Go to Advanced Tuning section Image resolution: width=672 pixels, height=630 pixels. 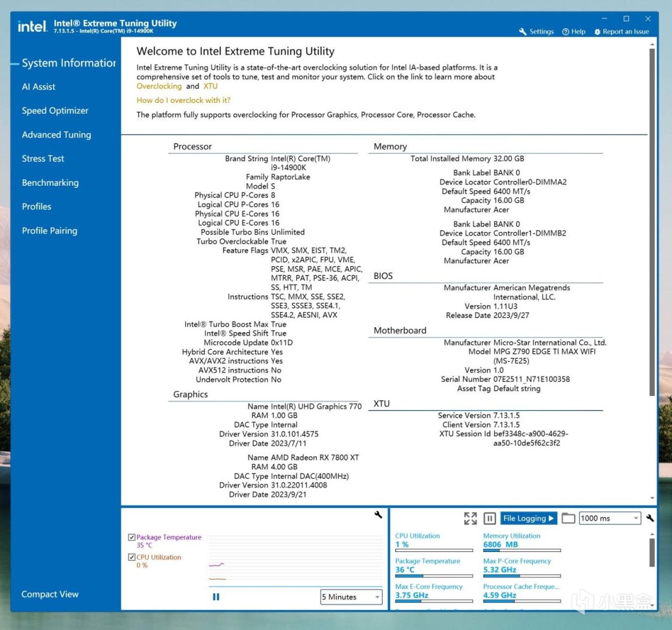pos(57,135)
